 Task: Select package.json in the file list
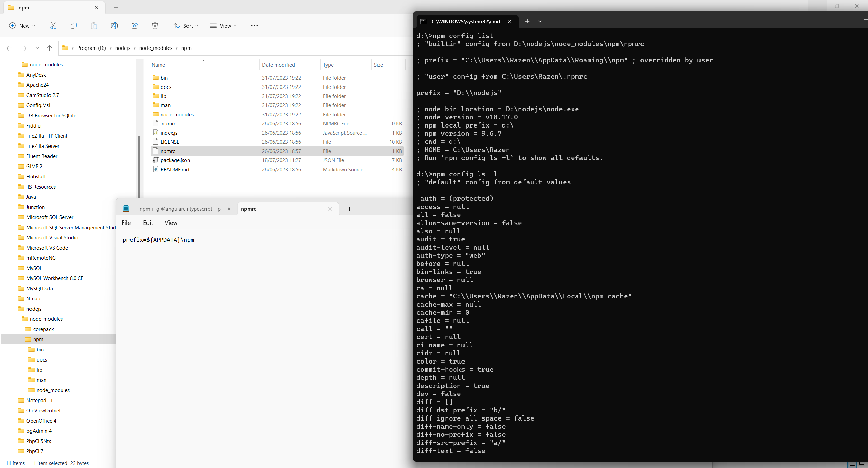tap(175, 160)
